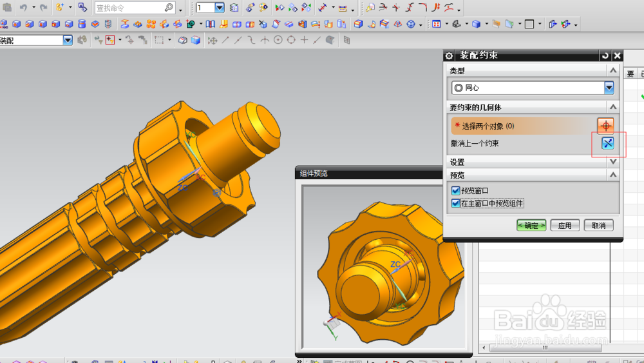Image resolution: width=644 pixels, height=363 pixels.
Task: Click the paste clipboard icon
Action: [x=7, y=7]
